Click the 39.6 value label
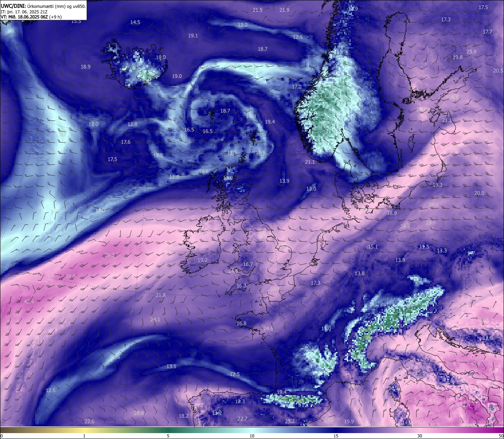This screenshot has width=504, height=439. click(x=71, y=276)
